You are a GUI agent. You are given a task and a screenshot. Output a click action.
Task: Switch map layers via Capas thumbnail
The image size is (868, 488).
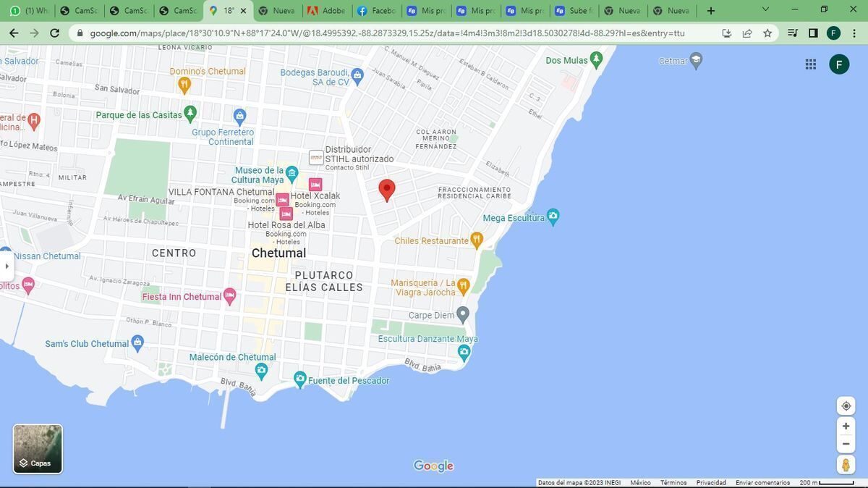coord(38,449)
